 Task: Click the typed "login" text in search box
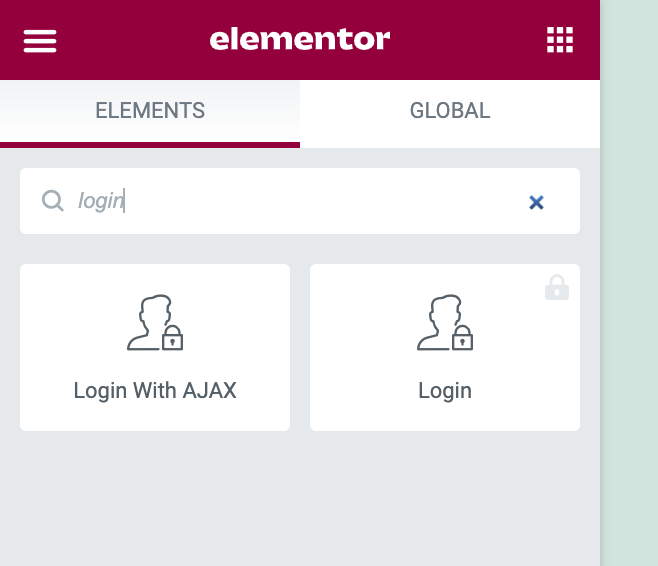(x=101, y=201)
